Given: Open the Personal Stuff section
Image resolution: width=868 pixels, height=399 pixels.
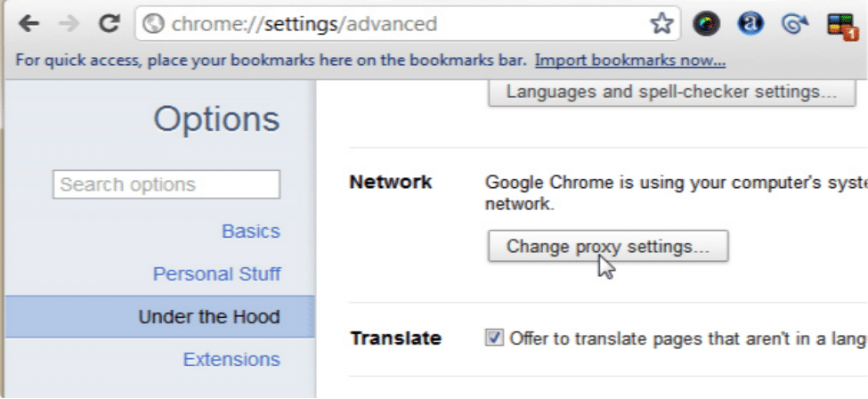Looking at the screenshot, I should (x=216, y=274).
